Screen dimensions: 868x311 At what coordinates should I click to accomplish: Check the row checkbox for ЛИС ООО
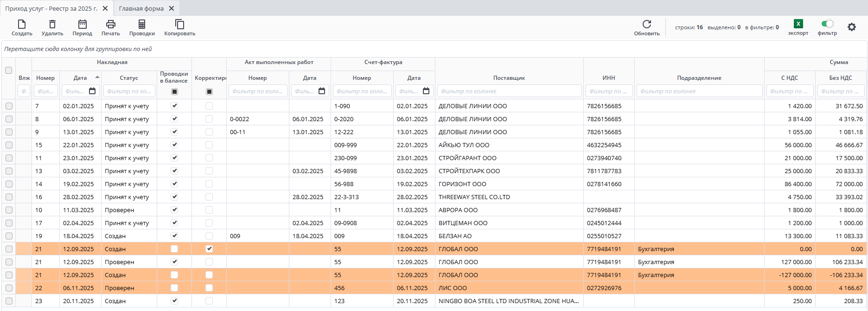pyautogui.click(x=9, y=288)
